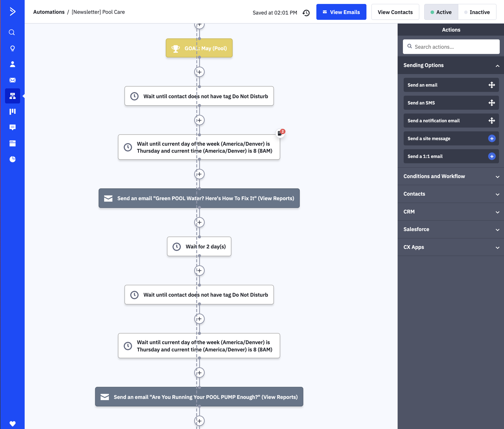Open the Deals pipeline board icon
The width and height of the screenshot is (504, 429).
coord(12,112)
